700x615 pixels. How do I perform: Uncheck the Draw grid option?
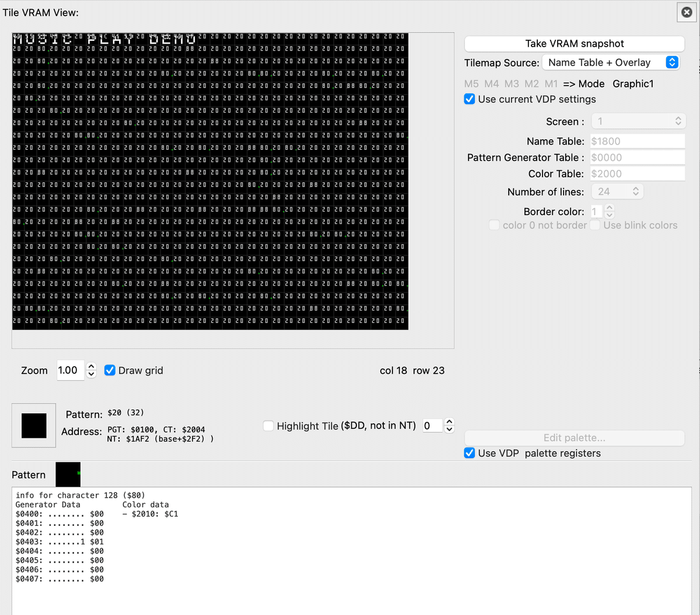pos(110,370)
